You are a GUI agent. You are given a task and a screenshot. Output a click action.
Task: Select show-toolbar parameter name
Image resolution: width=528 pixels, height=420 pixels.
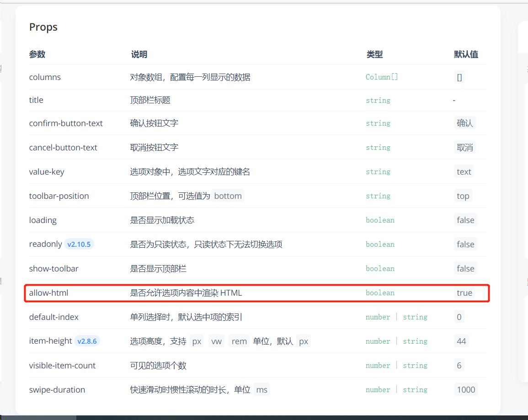tap(53, 269)
